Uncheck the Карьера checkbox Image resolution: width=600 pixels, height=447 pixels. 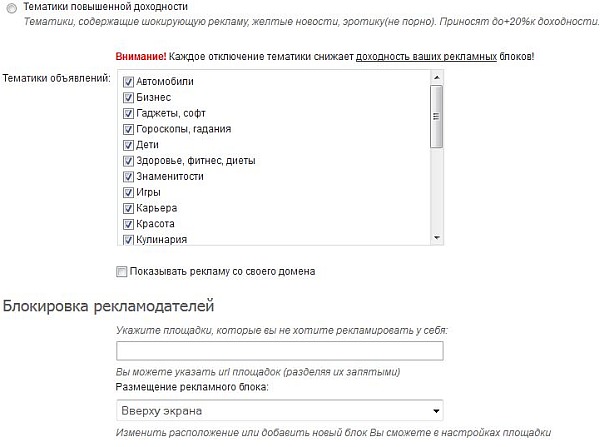click(128, 208)
